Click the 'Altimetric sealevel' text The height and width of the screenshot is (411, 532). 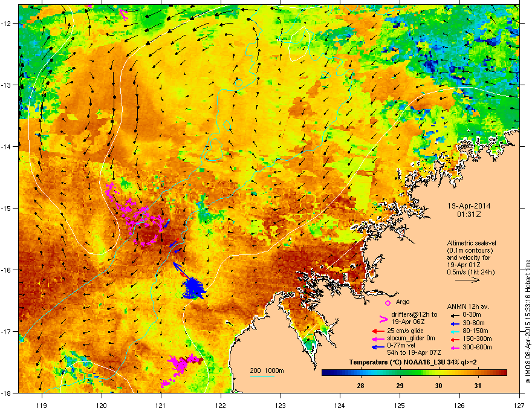tap(472, 243)
